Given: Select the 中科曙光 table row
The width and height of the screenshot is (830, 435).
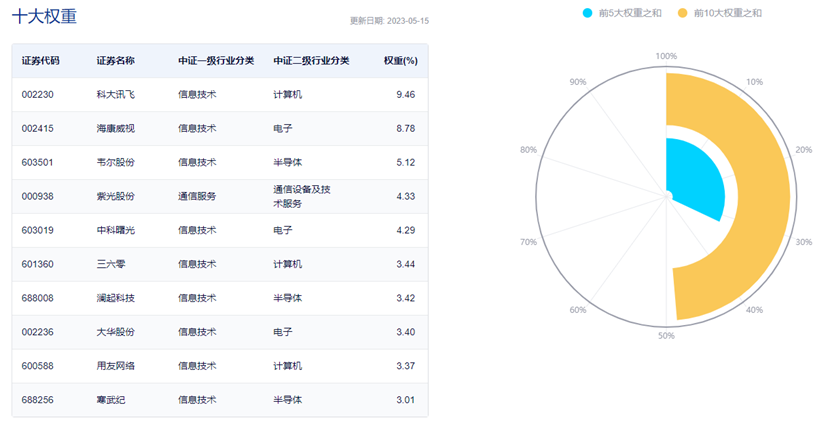Looking at the screenshot, I should pyautogui.click(x=115, y=231).
